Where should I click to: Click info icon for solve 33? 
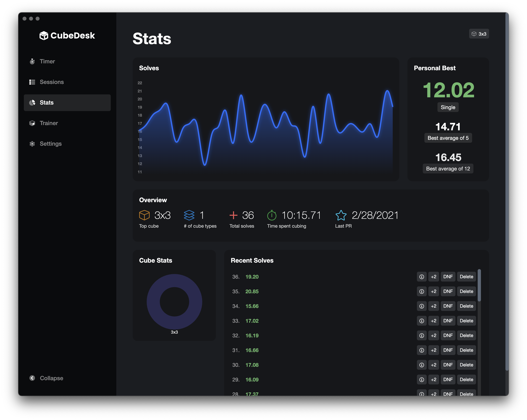click(x=422, y=321)
